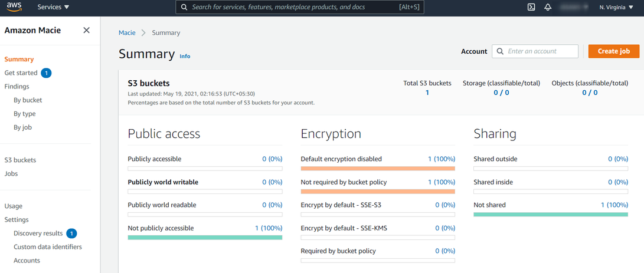Screen dimensions: 644x273
Task: Click the Summary breadcrumb text
Action: [166, 32]
